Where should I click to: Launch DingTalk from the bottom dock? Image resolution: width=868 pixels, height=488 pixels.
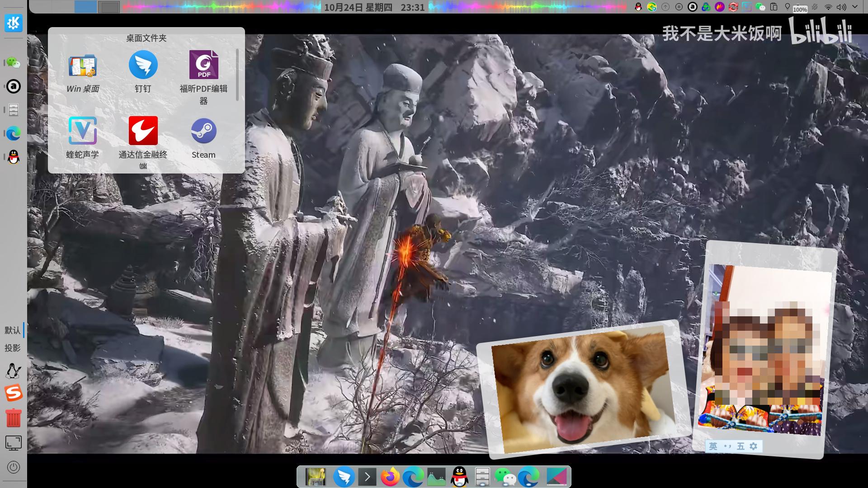[344, 477]
